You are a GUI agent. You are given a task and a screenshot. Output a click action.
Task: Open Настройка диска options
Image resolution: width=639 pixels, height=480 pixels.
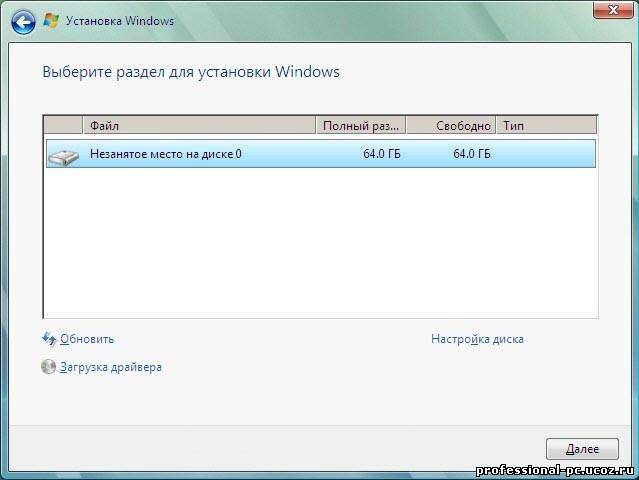tap(477, 339)
